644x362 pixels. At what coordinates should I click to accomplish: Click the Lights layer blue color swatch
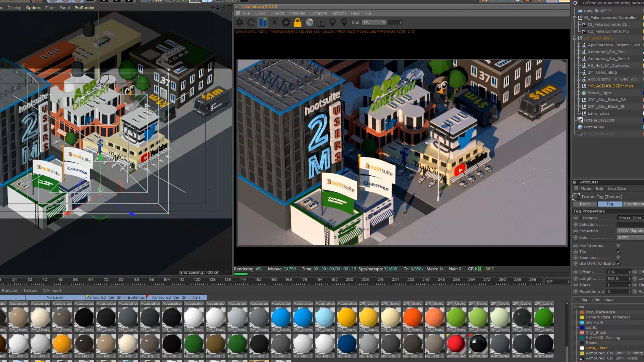[582, 327]
